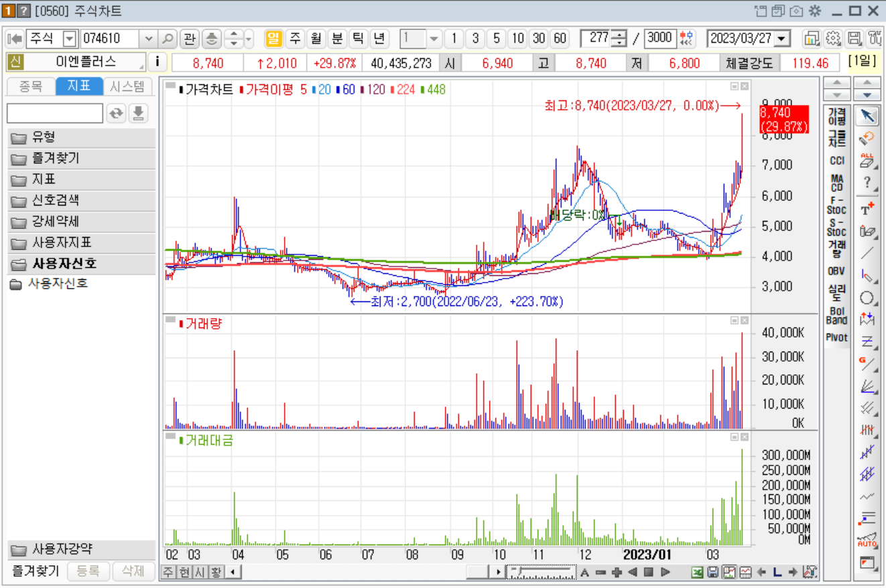Click the play forward triangle control
The width and height of the screenshot is (886, 588).
pyautogui.click(x=666, y=572)
